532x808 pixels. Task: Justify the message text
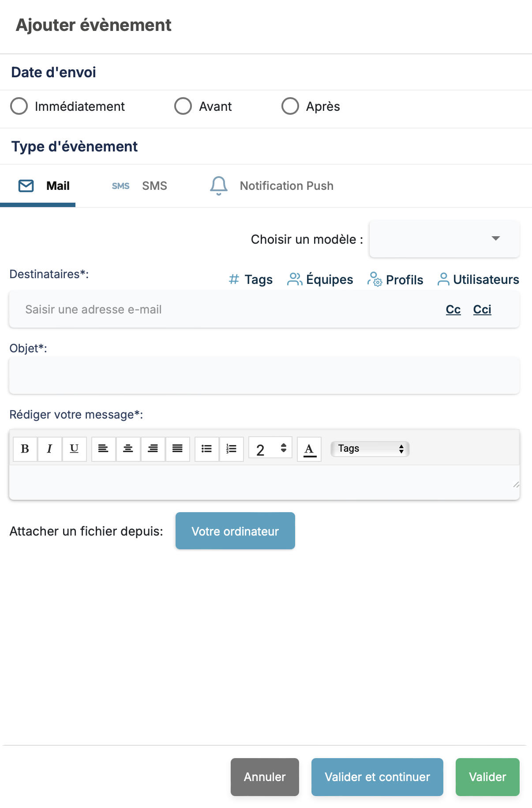[x=178, y=449]
